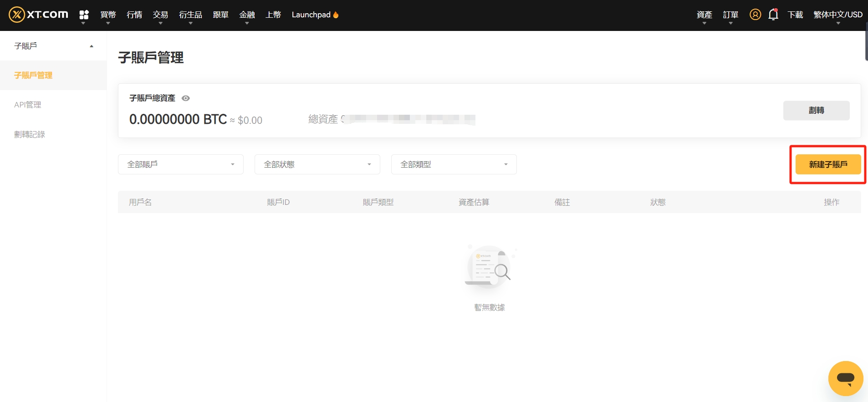Expand the 全部狀態 dropdown
This screenshot has width=868, height=402.
coord(317,164)
